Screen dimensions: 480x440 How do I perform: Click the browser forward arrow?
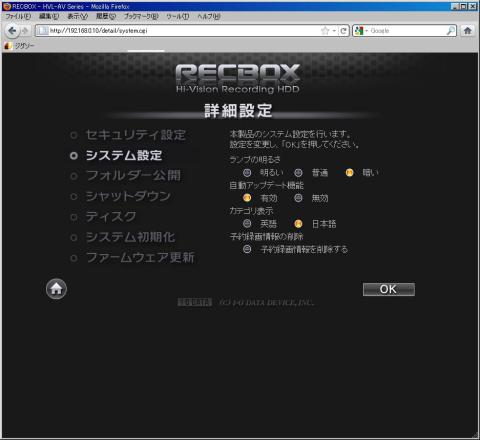pos(25,31)
